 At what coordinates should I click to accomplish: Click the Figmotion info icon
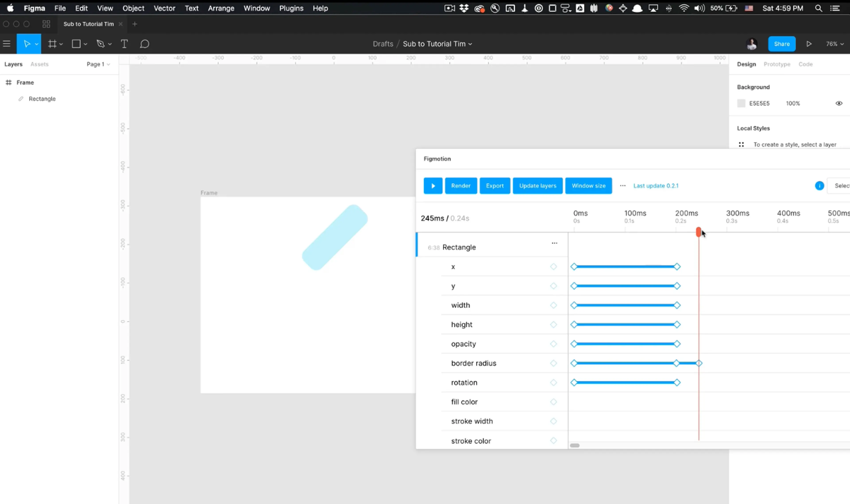pyautogui.click(x=819, y=186)
